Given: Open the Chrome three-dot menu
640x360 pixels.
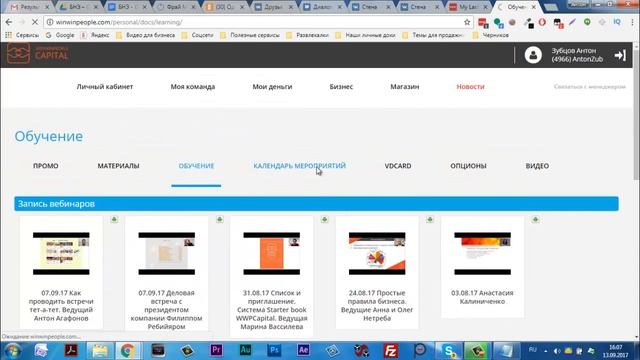Looking at the screenshot, I should point(632,22).
